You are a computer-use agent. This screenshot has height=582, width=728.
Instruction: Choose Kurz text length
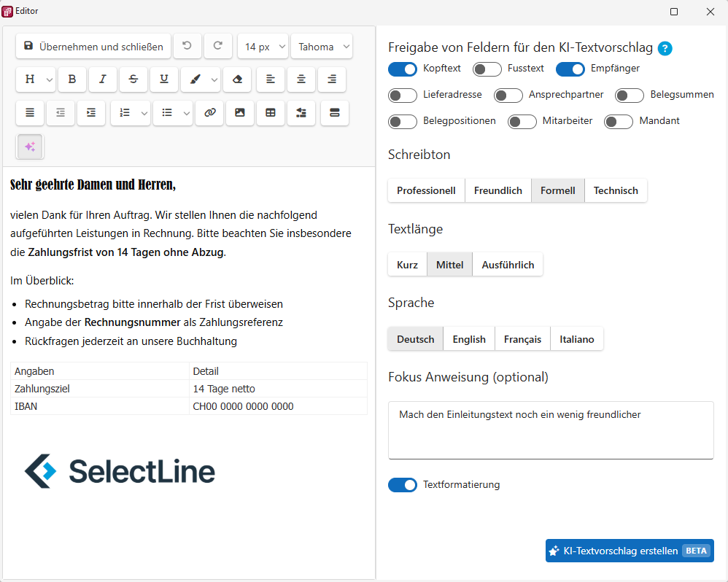click(x=407, y=265)
